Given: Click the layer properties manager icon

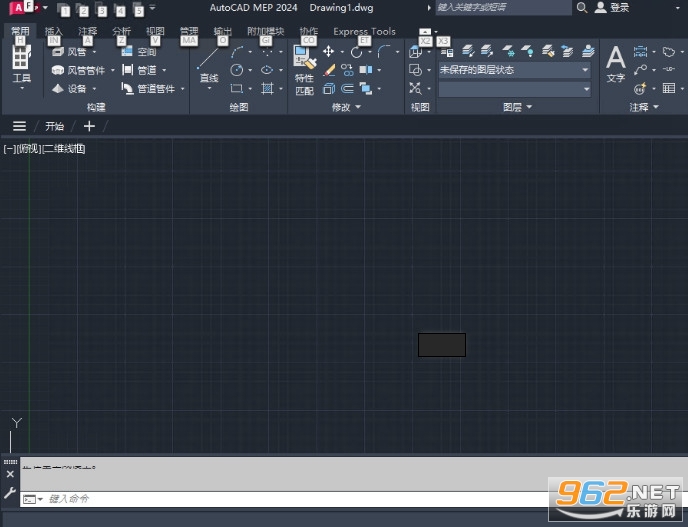Looking at the screenshot, I should (x=447, y=52).
